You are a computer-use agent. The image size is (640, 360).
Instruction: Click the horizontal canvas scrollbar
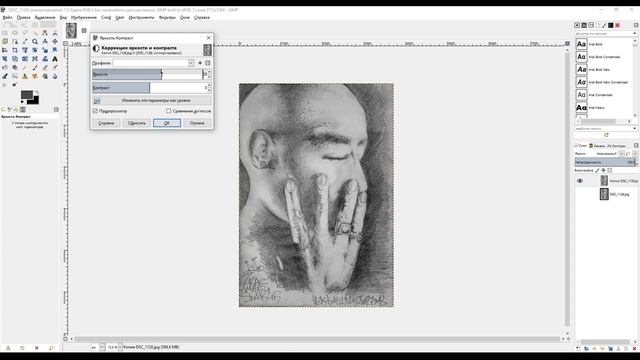tap(318, 339)
